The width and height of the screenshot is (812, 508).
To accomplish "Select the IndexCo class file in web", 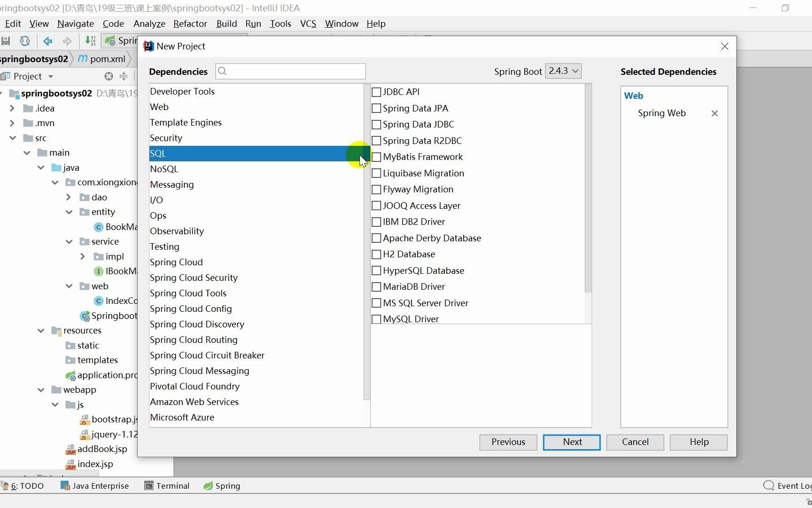I will [x=115, y=301].
